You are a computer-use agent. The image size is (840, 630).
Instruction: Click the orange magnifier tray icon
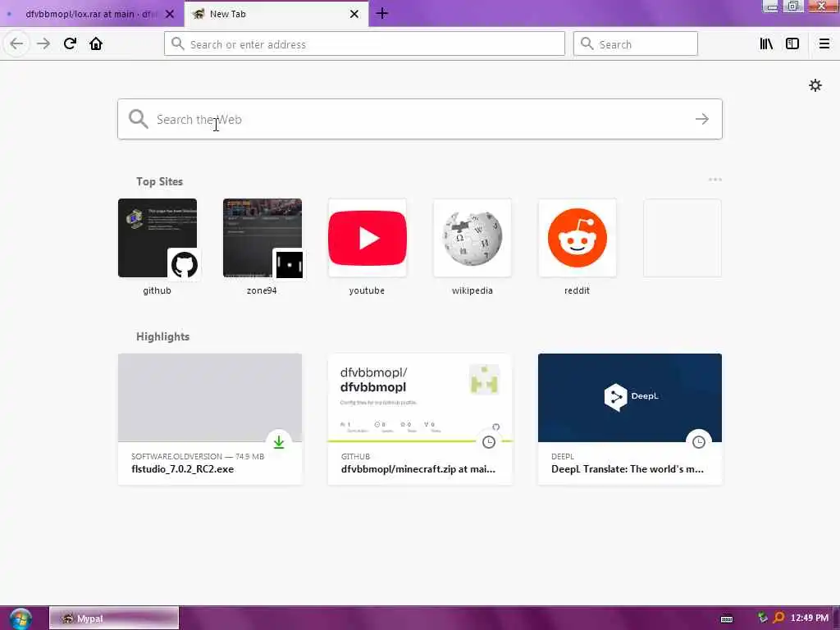[778, 618]
